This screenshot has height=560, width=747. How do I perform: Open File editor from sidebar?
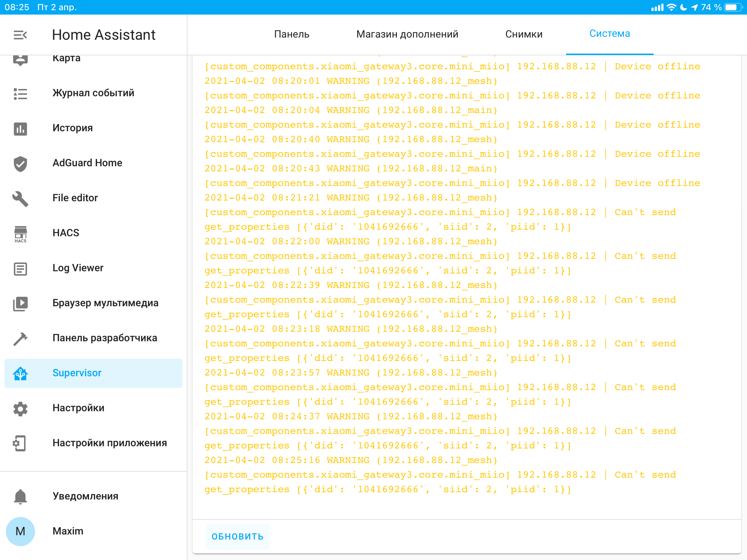[93, 198]
